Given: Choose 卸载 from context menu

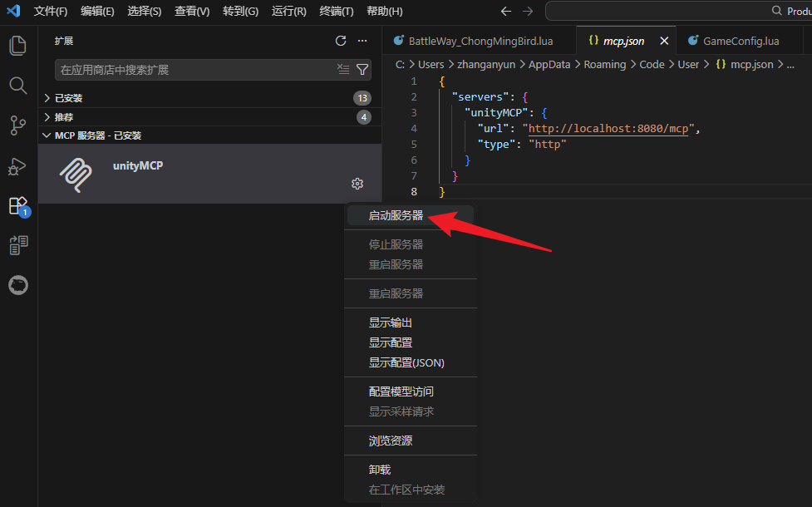Looking at the screenshot, I should point(410,470).
